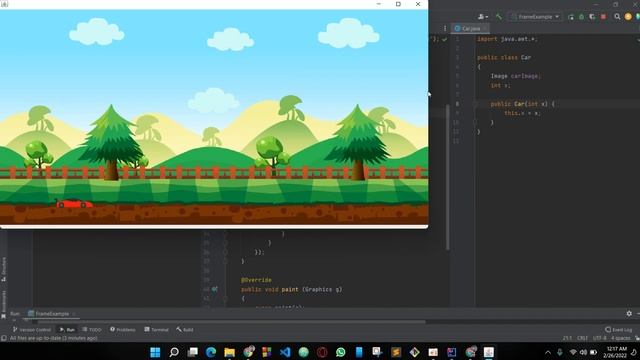Screen dimensions: 640x360
Task: Open the TODO tool window
Action: (92, 329)
